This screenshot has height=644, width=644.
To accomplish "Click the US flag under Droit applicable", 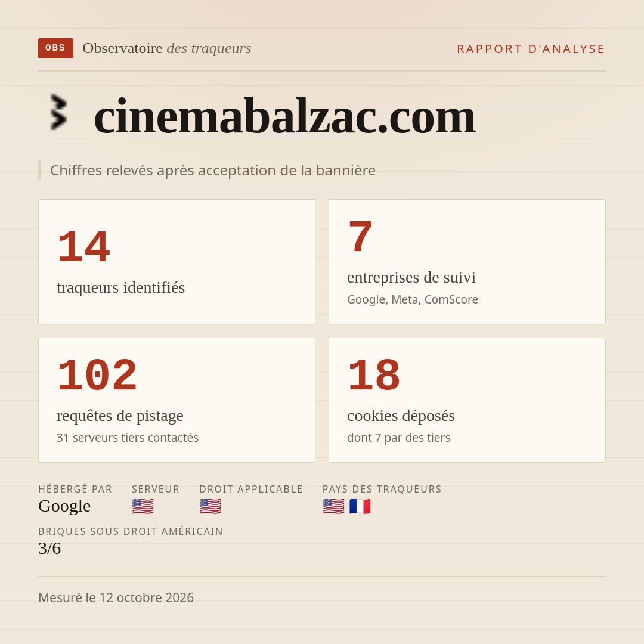I will click(210, 506).
